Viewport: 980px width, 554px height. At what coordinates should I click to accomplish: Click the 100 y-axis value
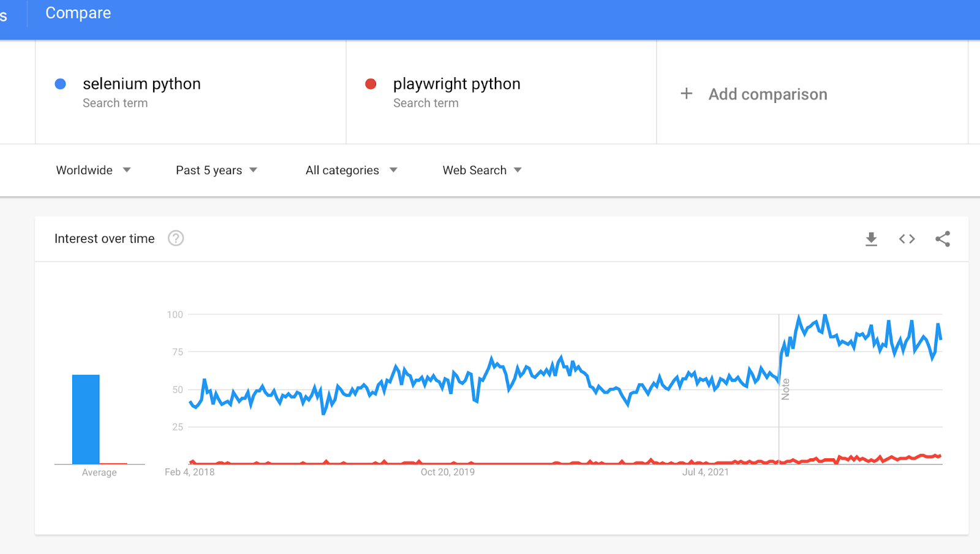tap(175, 314)
